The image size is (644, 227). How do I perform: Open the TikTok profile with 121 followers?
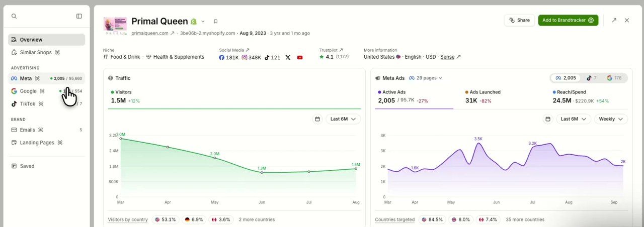(x=272, y=57)
